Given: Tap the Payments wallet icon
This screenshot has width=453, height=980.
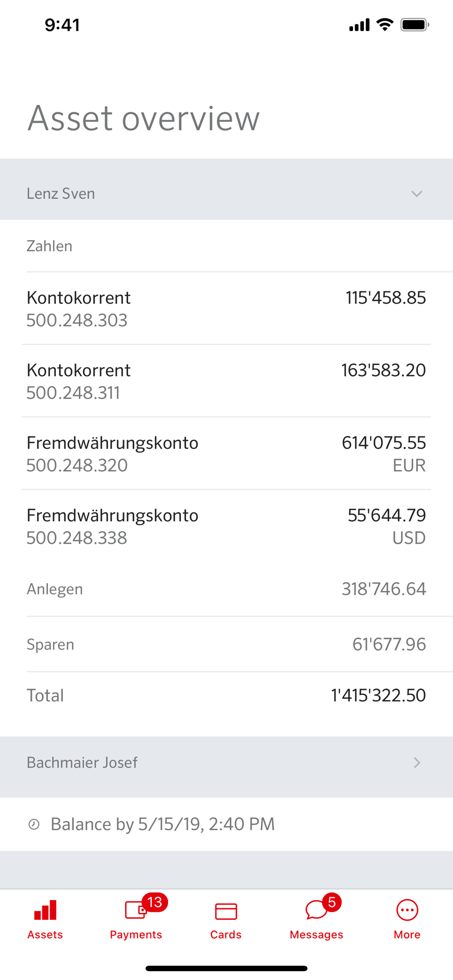Looking at the screenshot, I should coord(135,910).
